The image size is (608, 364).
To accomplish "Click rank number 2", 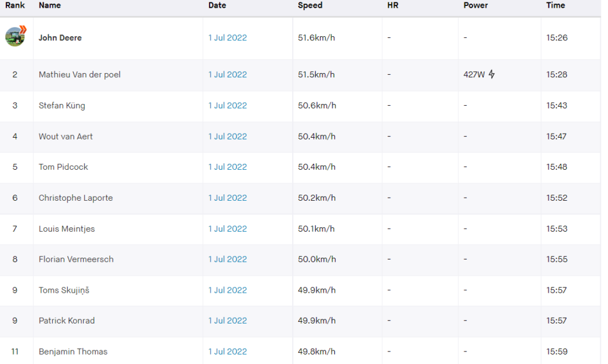I will tap(15, 74).
